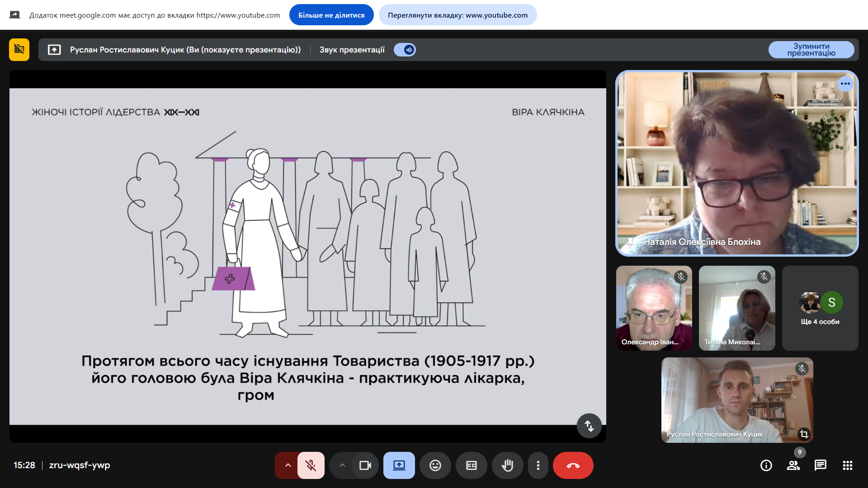Open the emoji reactions button
The image size is (868, 488).
tap(435, 465)
